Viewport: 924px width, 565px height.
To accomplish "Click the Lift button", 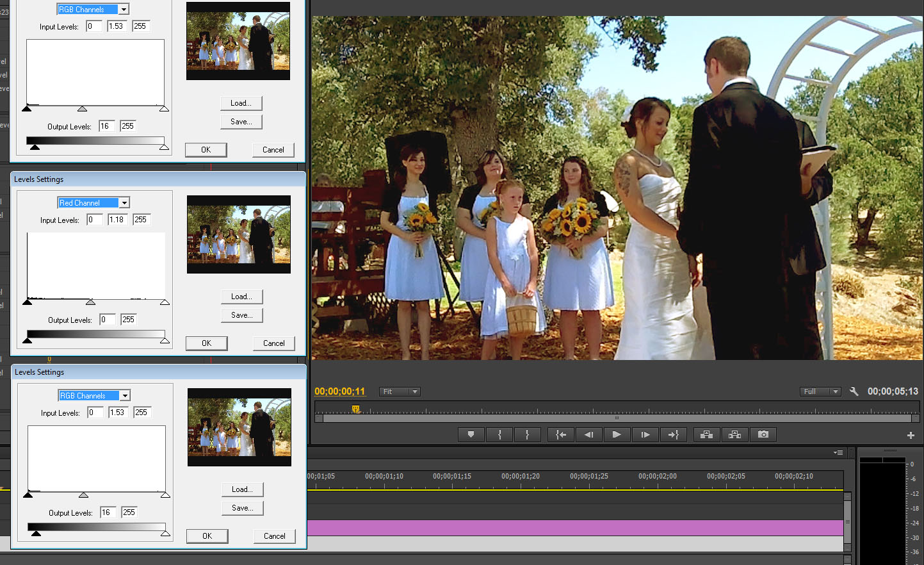I will coord(707,434).
